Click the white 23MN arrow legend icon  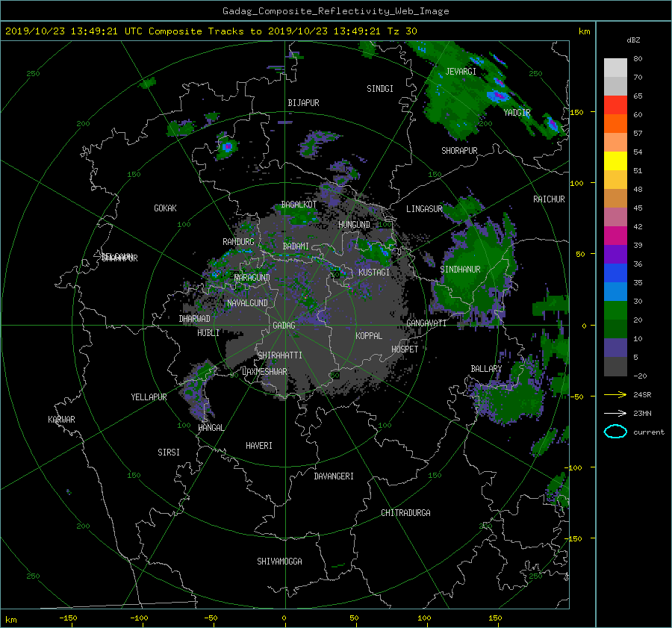tap(615, 413)
